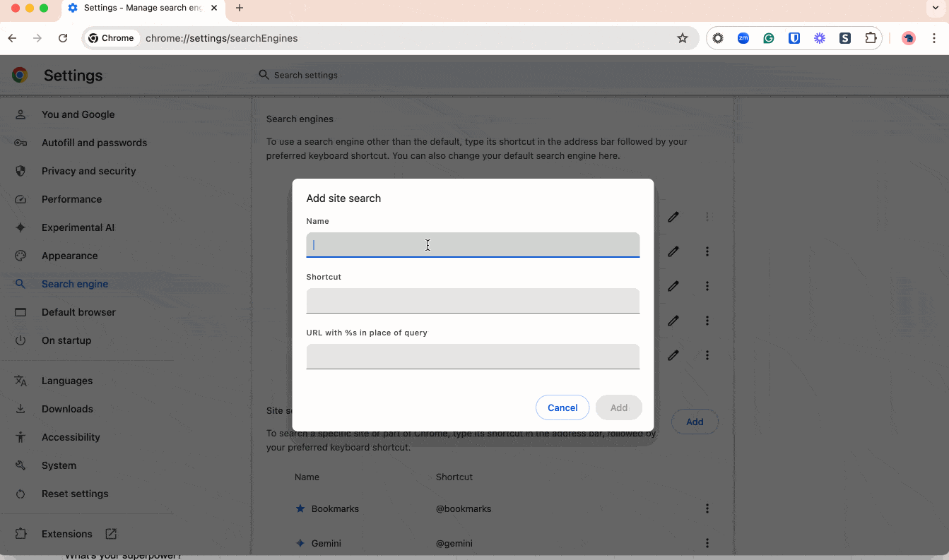This screenshot has height=560, width=949.
Task: Open On startup settings
Action: pos(66,340)
